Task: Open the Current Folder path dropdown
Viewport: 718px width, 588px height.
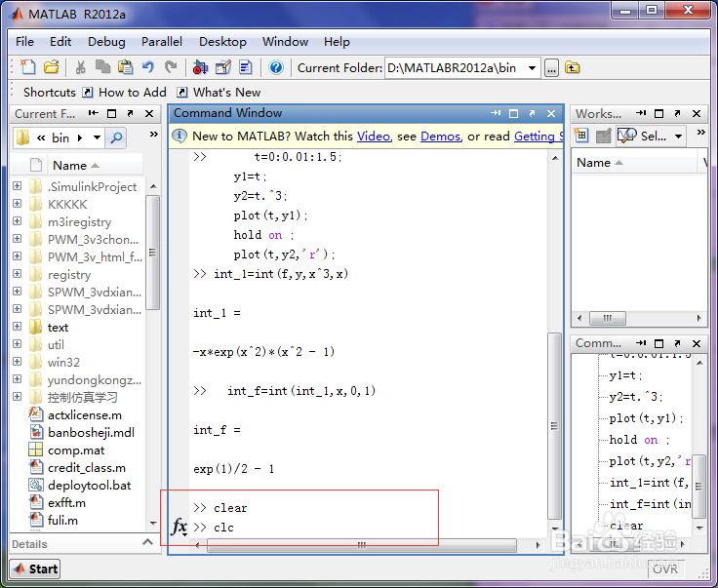Action: tap(532, 68)
